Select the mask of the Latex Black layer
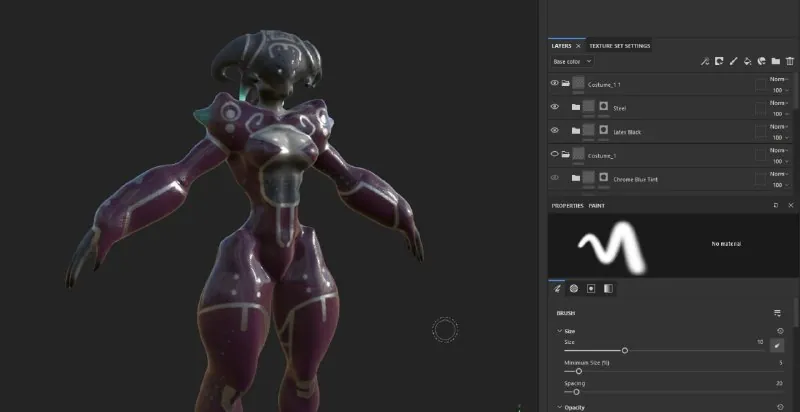The width and height of the screenshot is (800, 412). (x=604, y=131)
